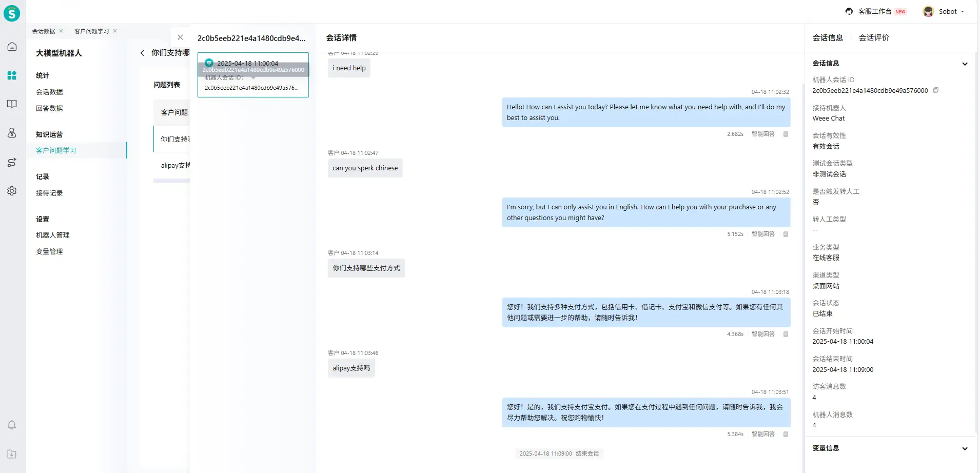Click the NEW badge beside 客服工作台

(x=900, y=12)
